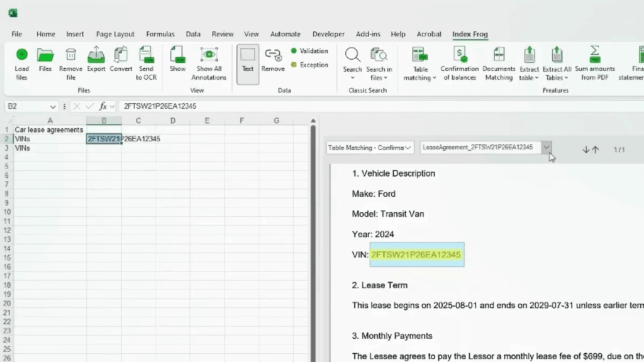644x362 pixels.
Task: Switch to the Formulas tab
Action: (160, 34)
